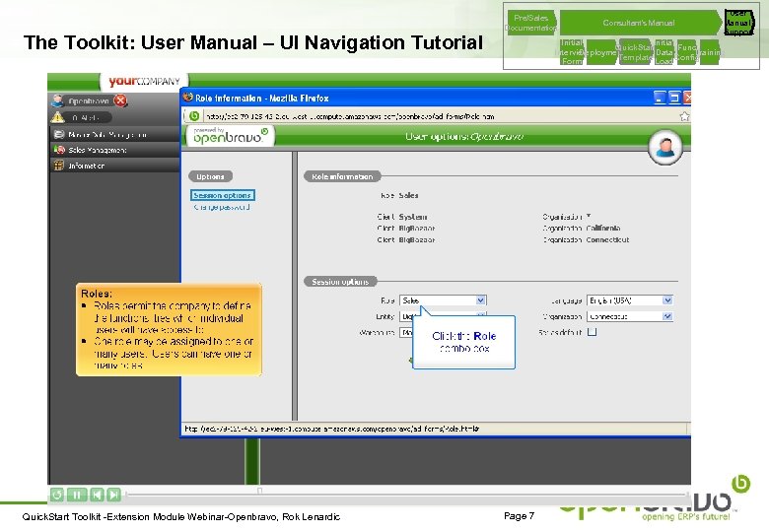769x532 pixels.
Task: Click the Role information section header
Action: (x=342, y=176)
